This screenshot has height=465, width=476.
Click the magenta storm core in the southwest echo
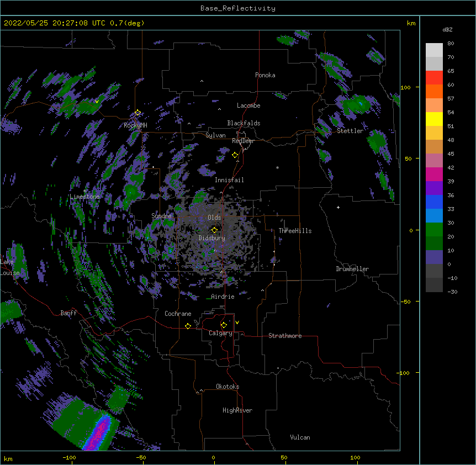(x=99, y=434)
